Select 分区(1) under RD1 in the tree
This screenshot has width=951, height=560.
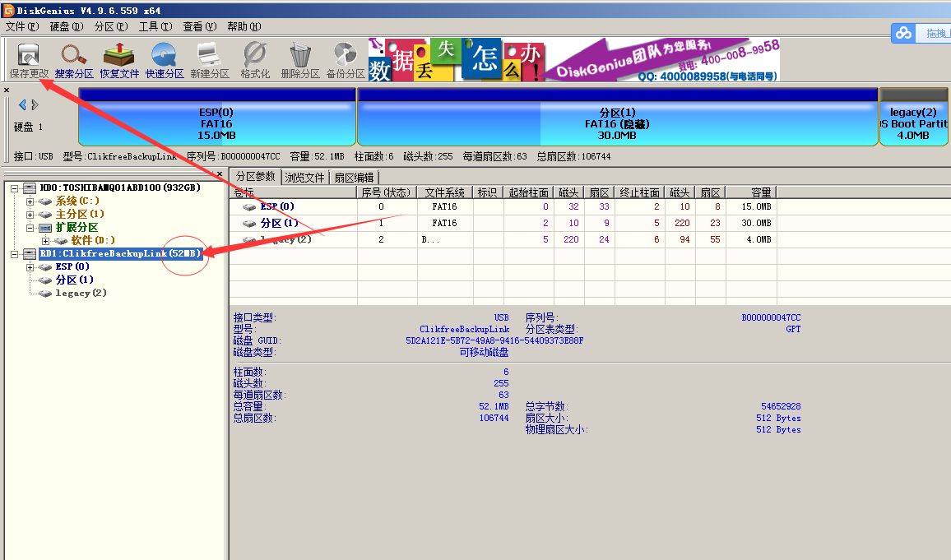click(x=75, y=280)
